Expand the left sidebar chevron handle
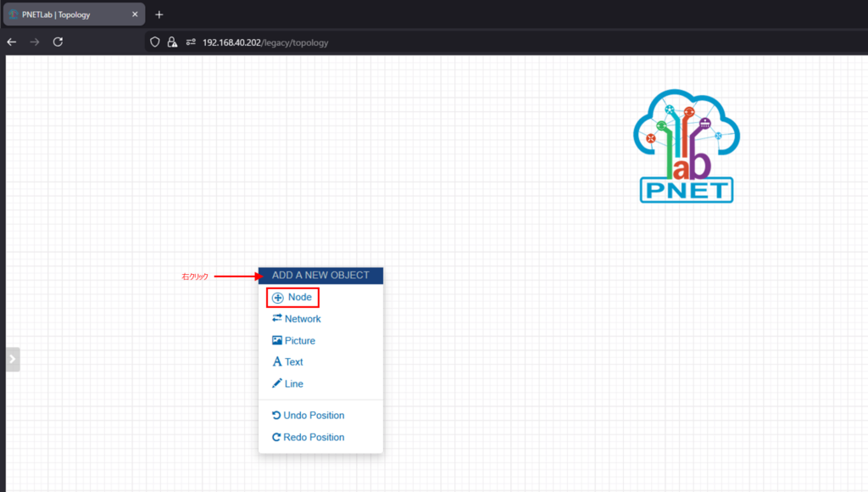 [12, 359]
